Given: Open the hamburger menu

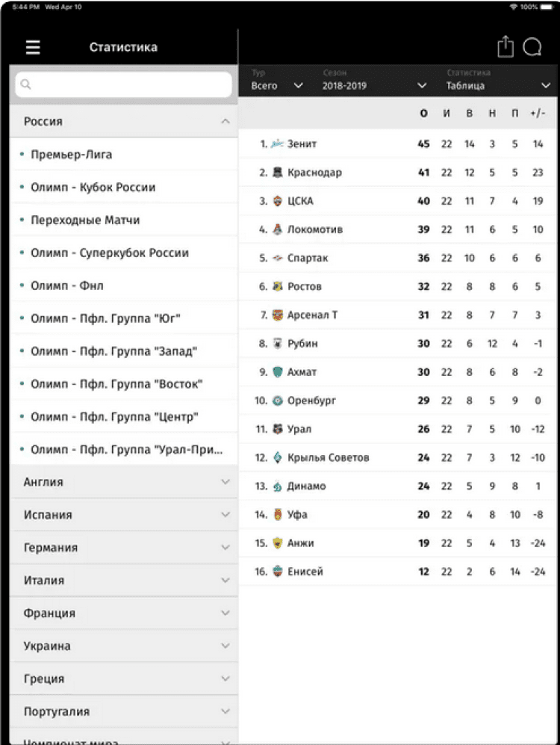Looking at the screenshot, I should (33, 47).
